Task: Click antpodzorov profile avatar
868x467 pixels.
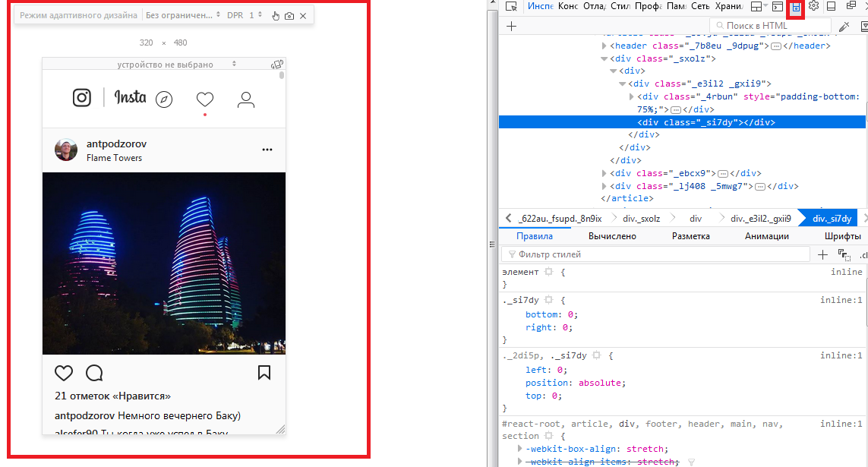Action: (66, 150)
